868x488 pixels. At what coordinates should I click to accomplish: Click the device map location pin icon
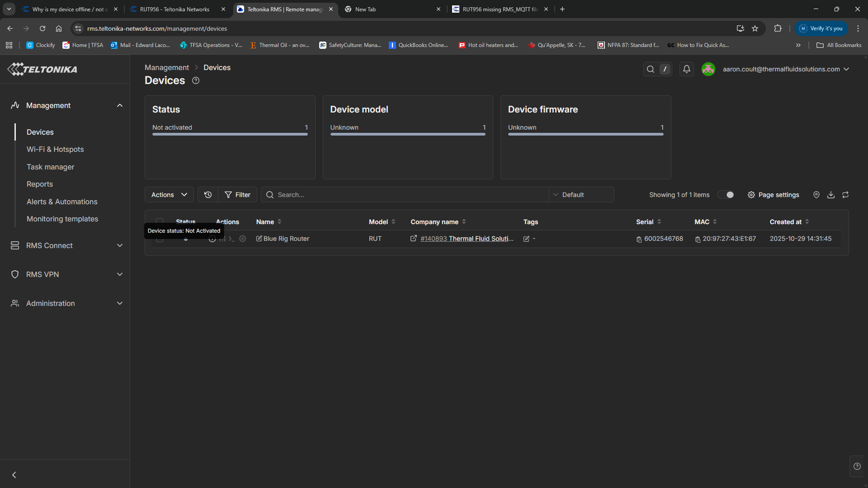(816, 195)
